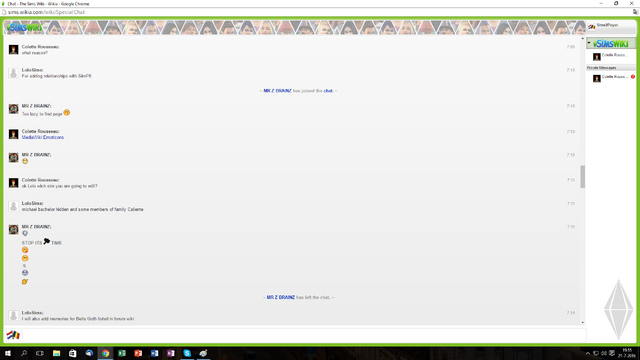Viewport: 640px width, 360px height.
Task: Click MR Z BRAINZ joined chat username link
Action: coord(277,91)
